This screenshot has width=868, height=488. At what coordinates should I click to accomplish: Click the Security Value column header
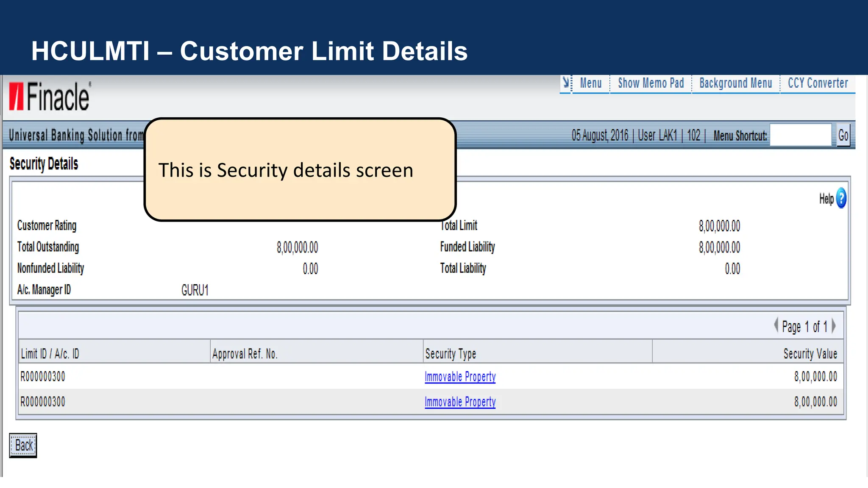[x=810, y=354]
